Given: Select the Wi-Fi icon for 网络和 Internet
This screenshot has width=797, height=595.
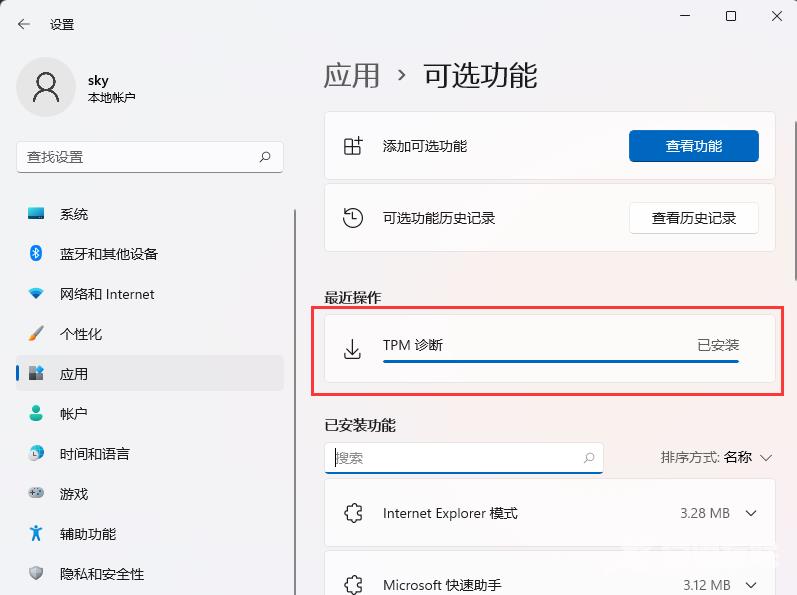Looking at the screenshot, I should pos(36,293).
